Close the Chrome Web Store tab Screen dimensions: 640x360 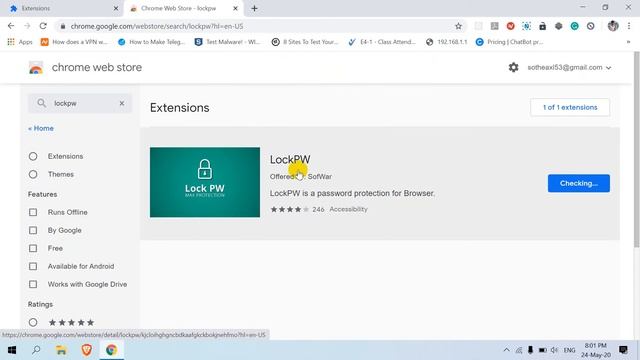[x=235, y=8]
